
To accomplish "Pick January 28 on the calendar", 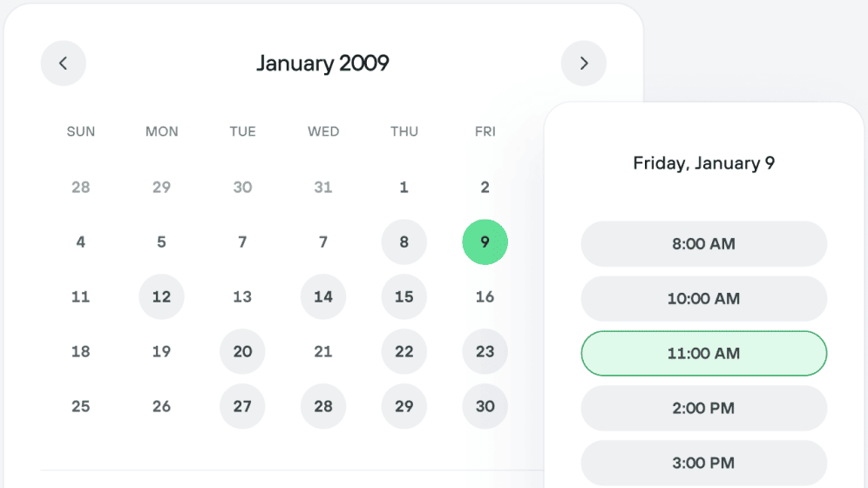I will [x=323, y=407].
